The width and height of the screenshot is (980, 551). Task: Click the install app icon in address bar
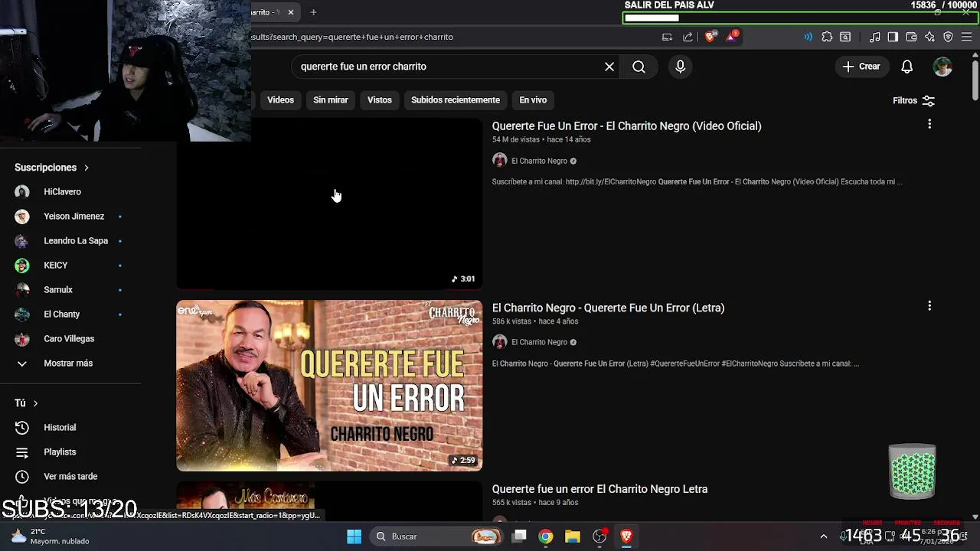pos(667,37)
